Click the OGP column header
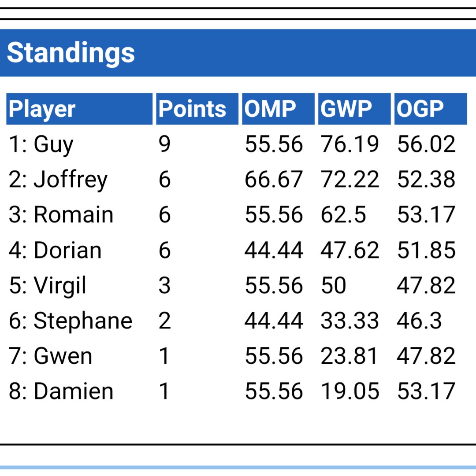The image size is (476, 476). [420, 109]
